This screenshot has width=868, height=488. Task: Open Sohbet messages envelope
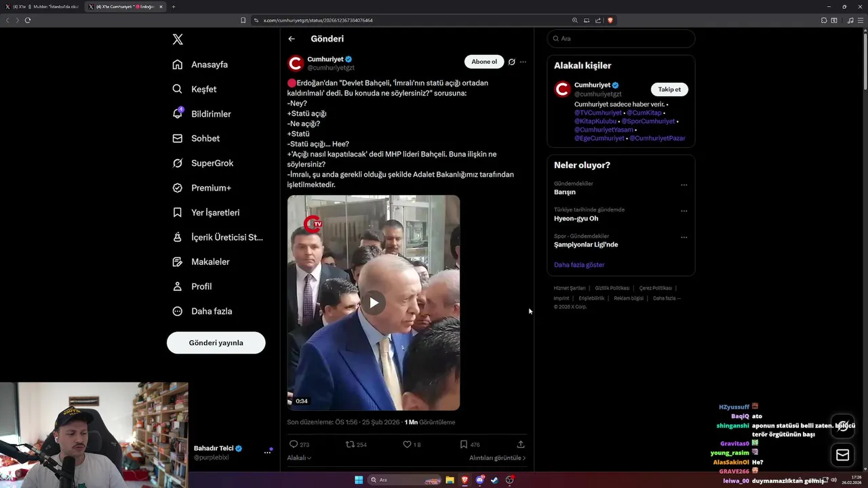196,138
